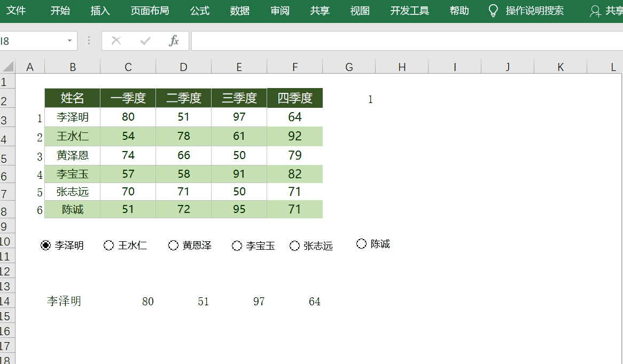The width and height of the screenshot is (623, 364).
Task: Open the 公式 ribbon tab
Action: [x=199, y=10]
